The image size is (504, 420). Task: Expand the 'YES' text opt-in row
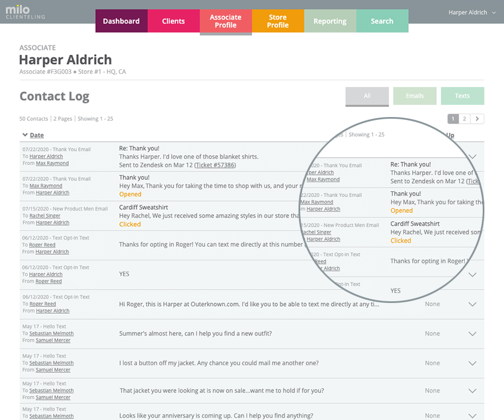pyautogui.click(x=472, y=275)
